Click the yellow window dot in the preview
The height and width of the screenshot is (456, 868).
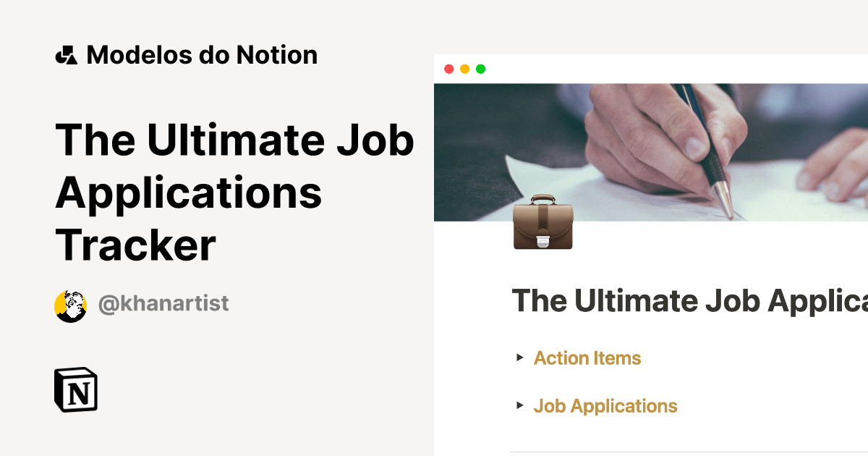(464, 67)
